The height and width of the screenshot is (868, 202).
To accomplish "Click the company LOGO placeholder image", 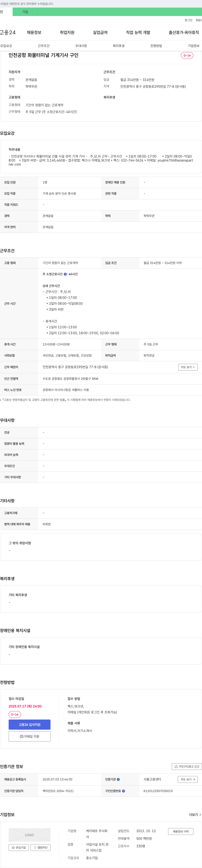I will point(30,835).
